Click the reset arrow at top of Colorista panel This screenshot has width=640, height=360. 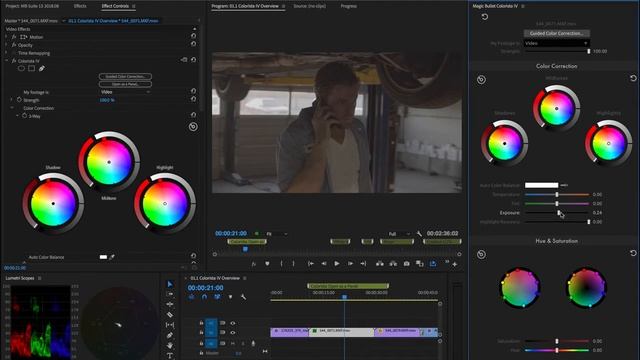[484, 17]
